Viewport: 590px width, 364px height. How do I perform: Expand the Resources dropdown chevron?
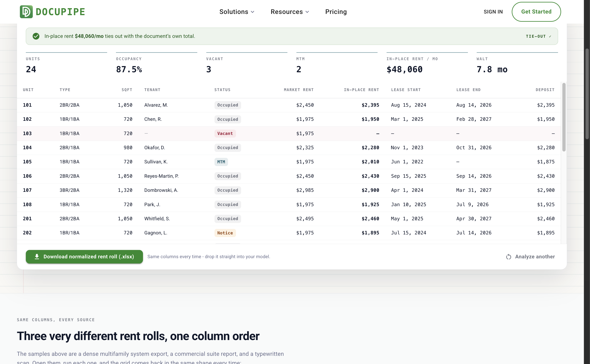(x=307, y=12)
